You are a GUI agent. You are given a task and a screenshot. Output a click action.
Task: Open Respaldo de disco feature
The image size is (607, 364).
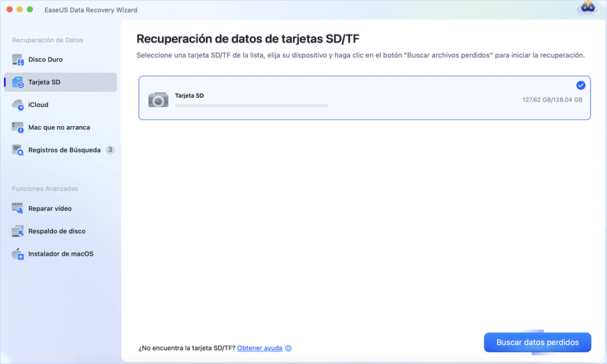[x=61, y=231]
